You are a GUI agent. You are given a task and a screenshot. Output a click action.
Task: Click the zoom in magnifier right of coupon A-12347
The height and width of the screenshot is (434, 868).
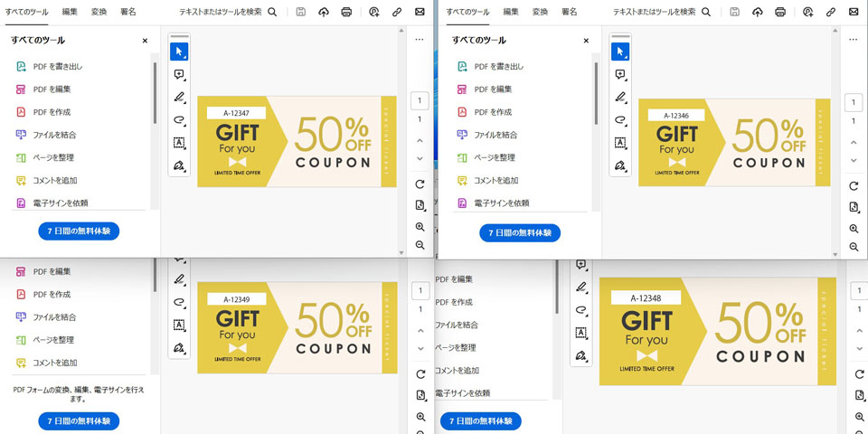420,228
